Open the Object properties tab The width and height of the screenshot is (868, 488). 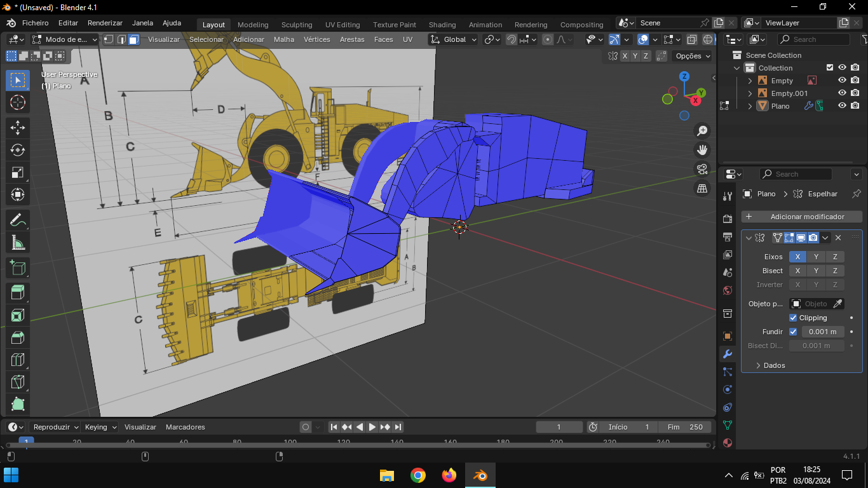(x=728, y=336)
